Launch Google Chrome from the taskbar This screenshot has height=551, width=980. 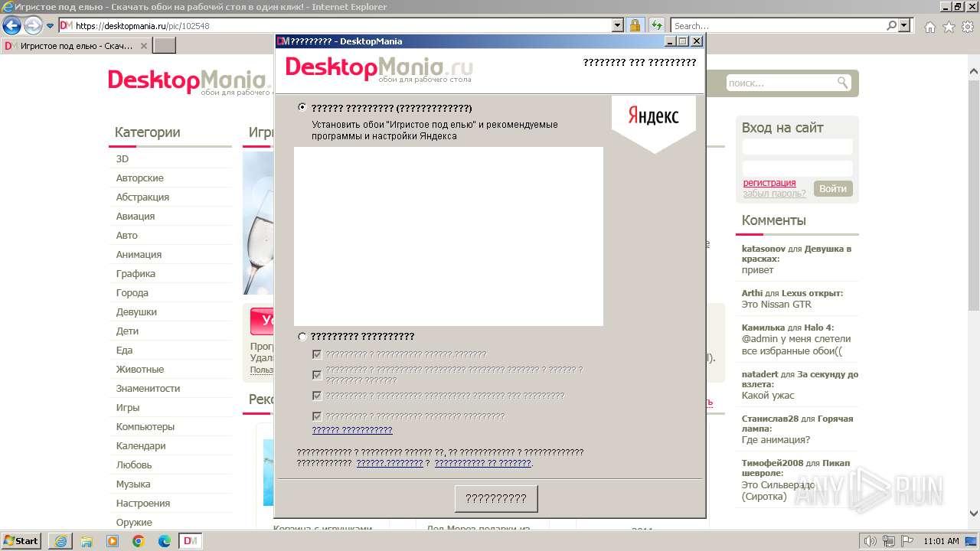(x=139, y=541)
